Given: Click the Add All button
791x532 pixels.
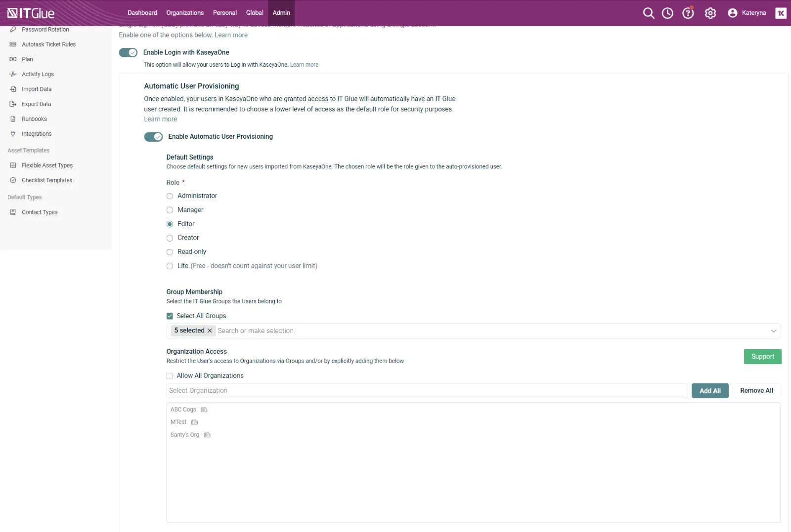Looking at the screenshot, I should 709,391.
